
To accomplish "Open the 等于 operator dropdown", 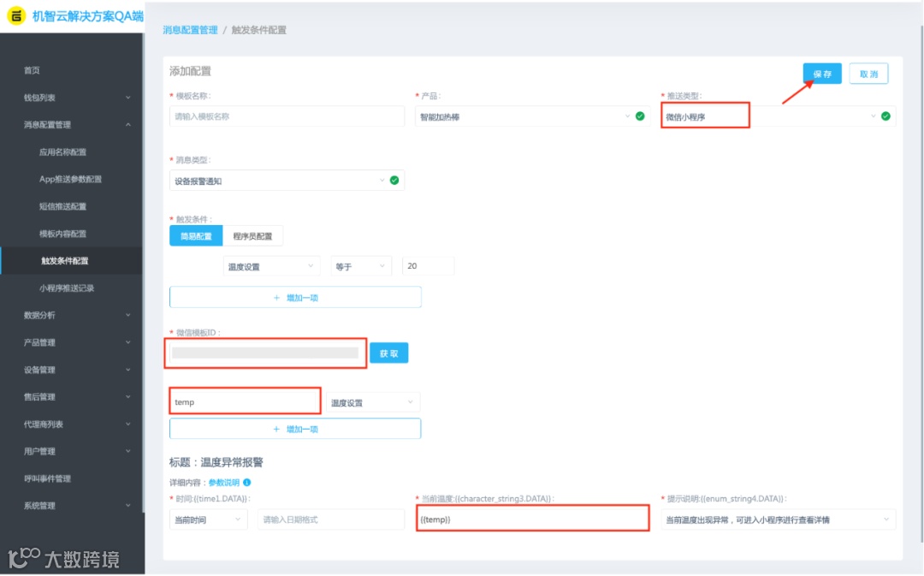I will pos(361,266).
